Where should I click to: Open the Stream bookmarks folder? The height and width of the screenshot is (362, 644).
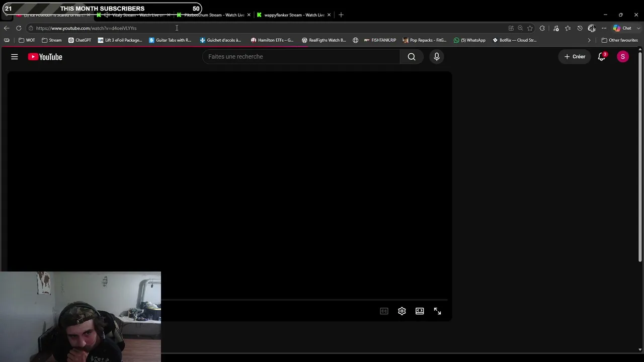click(x=52, y=40)
